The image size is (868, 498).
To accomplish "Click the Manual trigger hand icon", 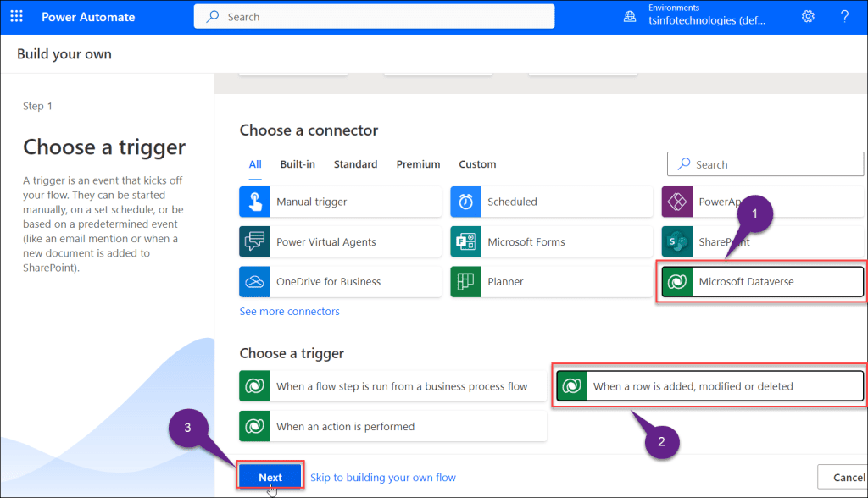I will [x=254, y=202].
